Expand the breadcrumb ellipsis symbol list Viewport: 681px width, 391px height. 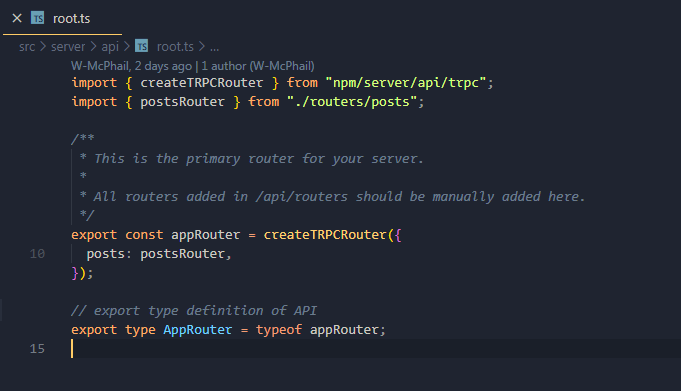click(215, 46)
